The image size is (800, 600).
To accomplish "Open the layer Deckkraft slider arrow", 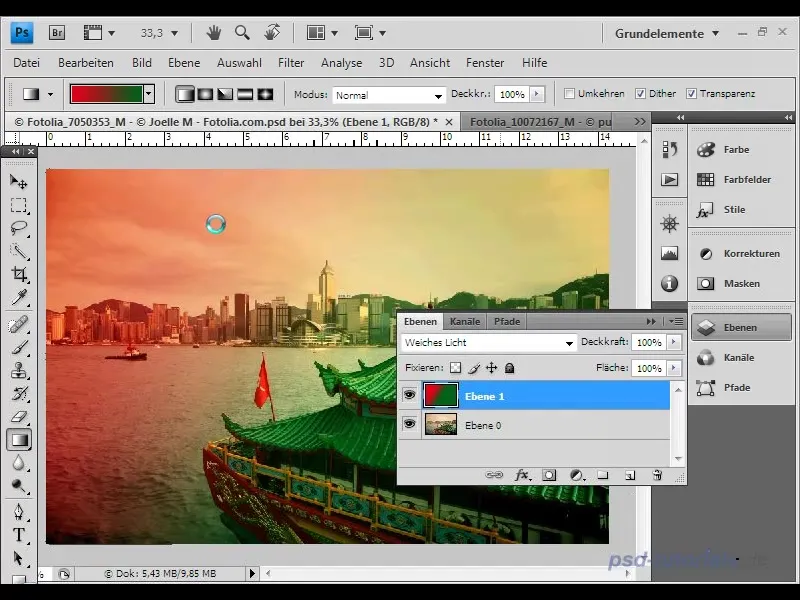I will [673, 342].
